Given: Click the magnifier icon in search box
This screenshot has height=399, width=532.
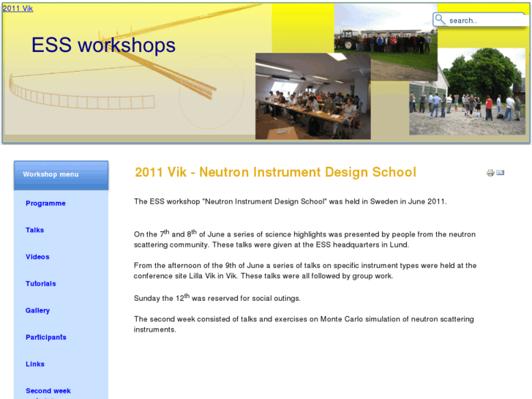Looking at the screenshot, I should pos(440,20).
